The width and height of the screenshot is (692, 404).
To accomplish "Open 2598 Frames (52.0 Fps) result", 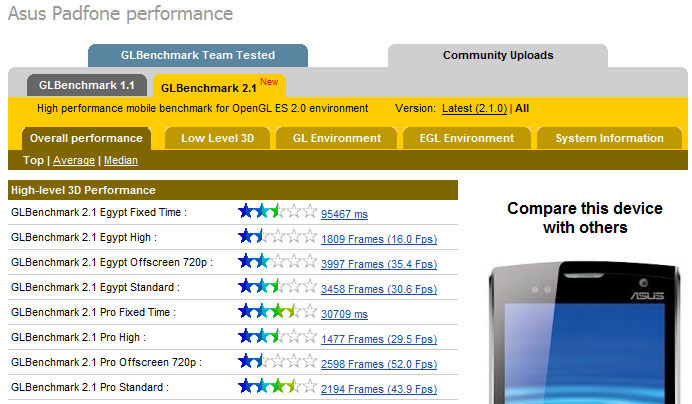I will pos(379,364).
